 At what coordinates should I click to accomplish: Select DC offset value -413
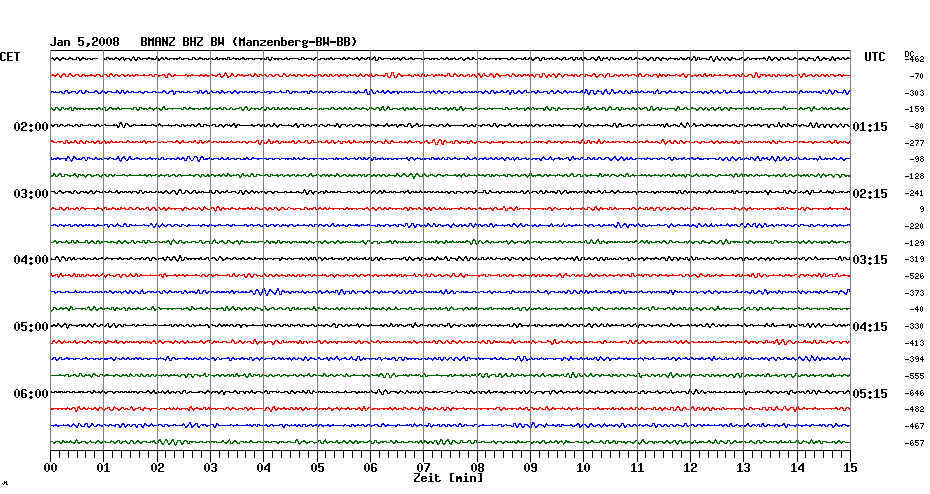coord(915,343)
